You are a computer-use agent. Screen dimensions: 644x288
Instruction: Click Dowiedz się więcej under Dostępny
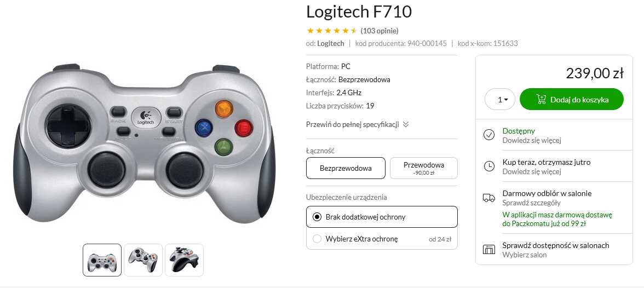532,140
